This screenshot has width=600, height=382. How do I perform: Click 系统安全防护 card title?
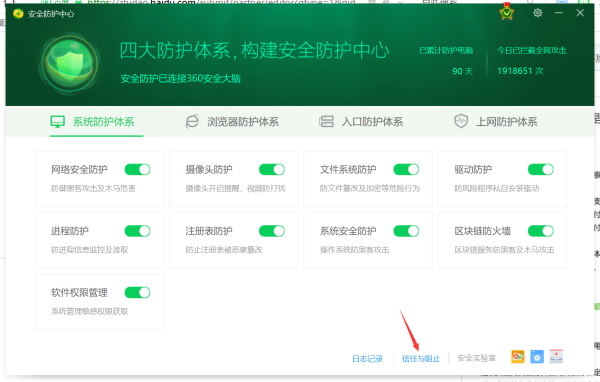point(348,231)
